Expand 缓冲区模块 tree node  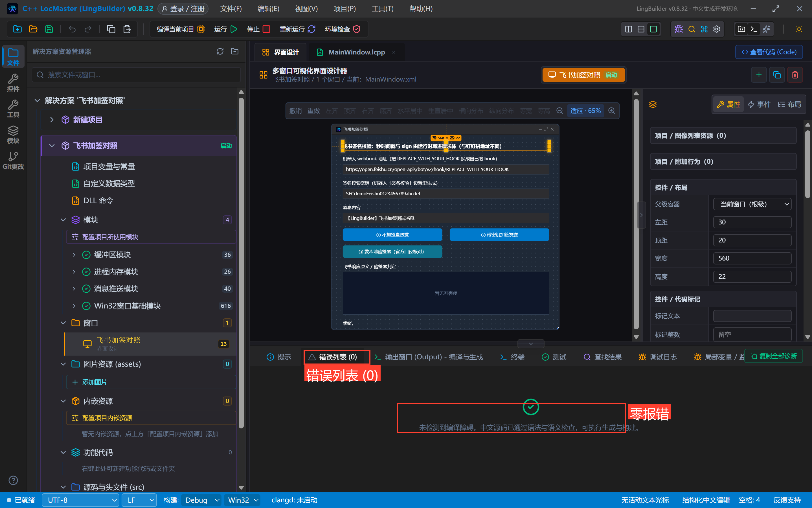74,255
